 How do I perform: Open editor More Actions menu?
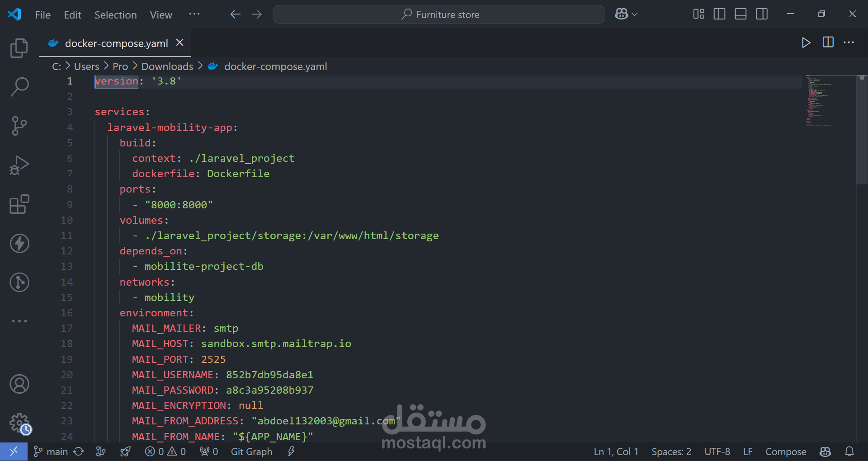(849, 42)
